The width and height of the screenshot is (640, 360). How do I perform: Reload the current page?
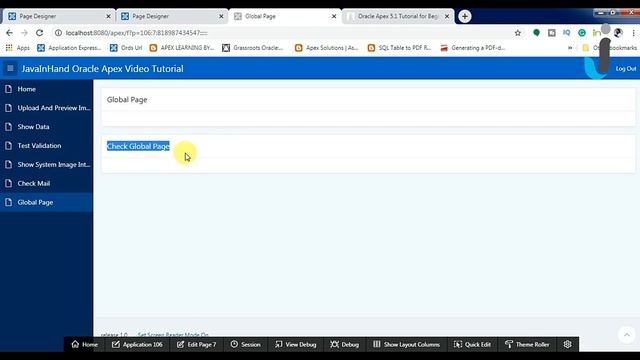(x=40, y=33)
